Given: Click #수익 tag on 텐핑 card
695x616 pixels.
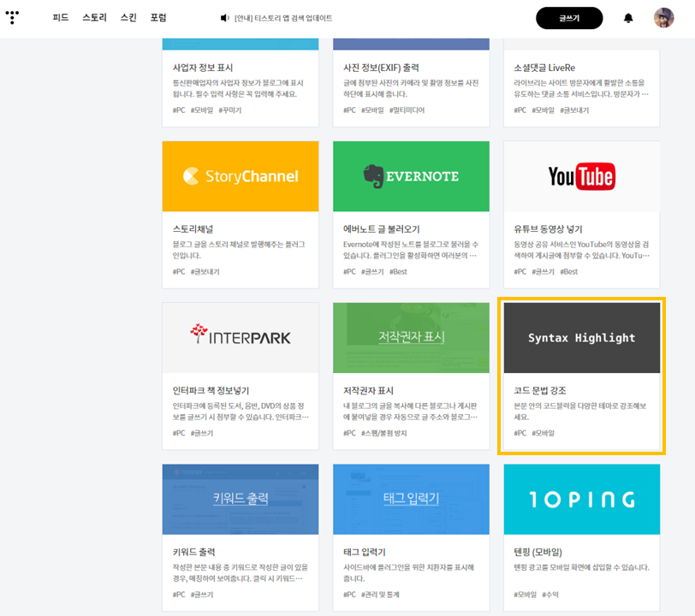Looking at the screenshot, I should pyautogui.click(x=550, y=595).
